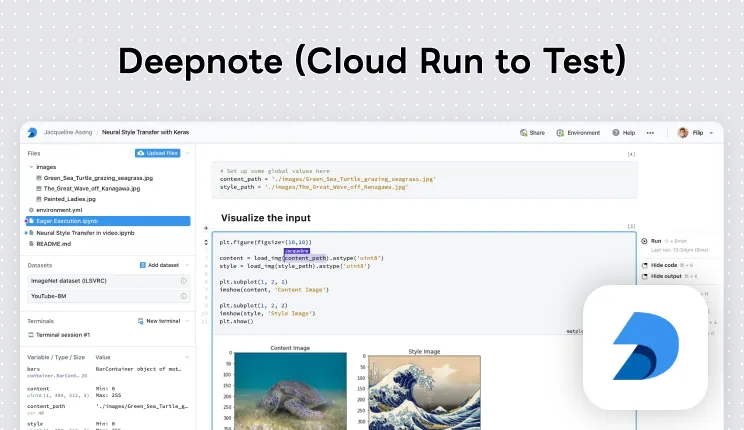
Task: Collapse the images folder
Action: [31, 167]
